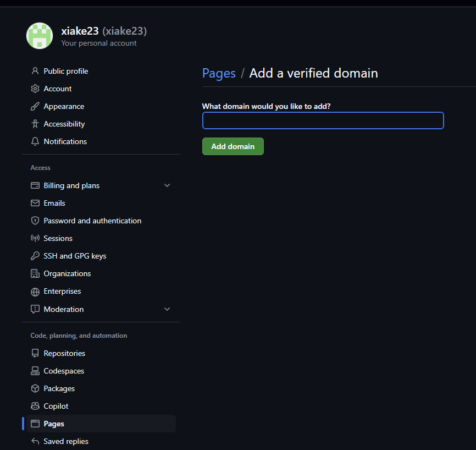Click the building icon beside Organizations
The width and height of the screenshot is (476, 450).
[x=35, y=273]
